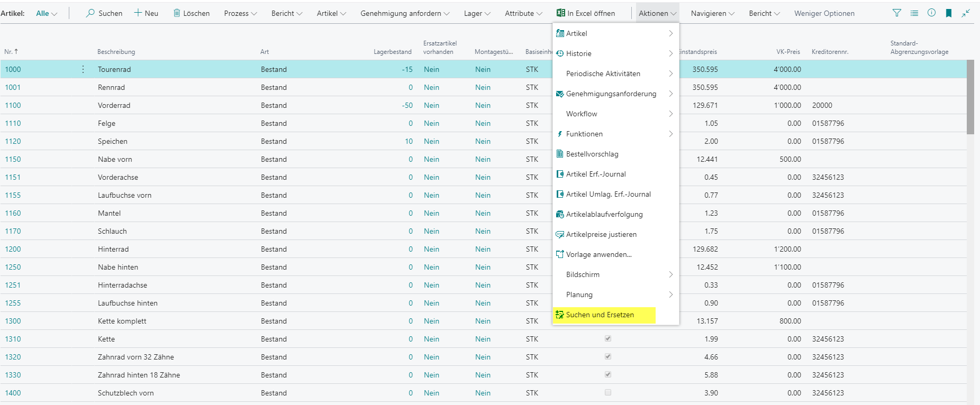Click the filter funnel icon
Viewport: 980px width, 405px height.
pos(896,13)
